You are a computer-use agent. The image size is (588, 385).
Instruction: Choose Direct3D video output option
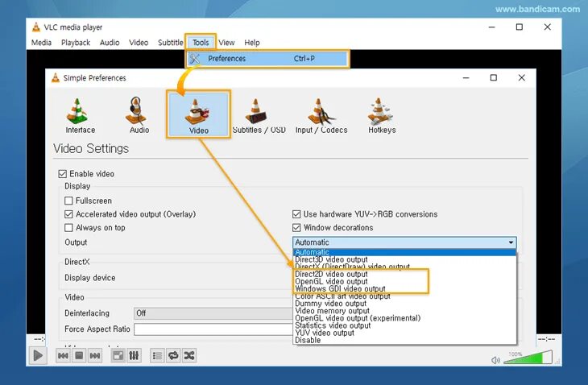(x=404, y=259)
